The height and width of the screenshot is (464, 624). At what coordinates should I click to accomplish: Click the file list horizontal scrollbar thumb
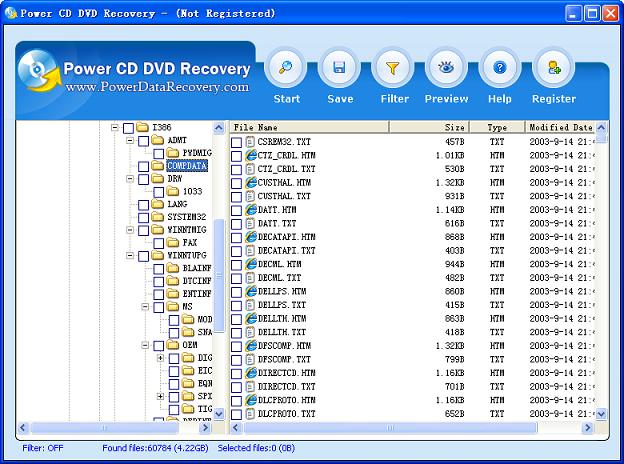(x=390, y=428)
